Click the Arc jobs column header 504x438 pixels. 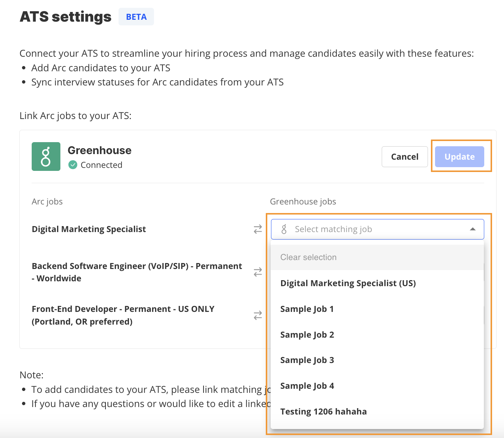tap(47, 201)
